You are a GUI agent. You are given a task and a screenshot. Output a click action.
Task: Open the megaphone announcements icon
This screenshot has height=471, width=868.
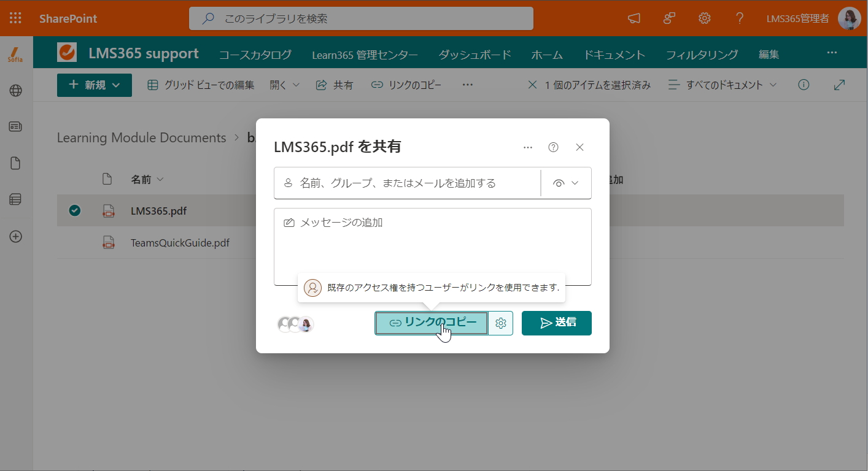[x=634, y=18]
